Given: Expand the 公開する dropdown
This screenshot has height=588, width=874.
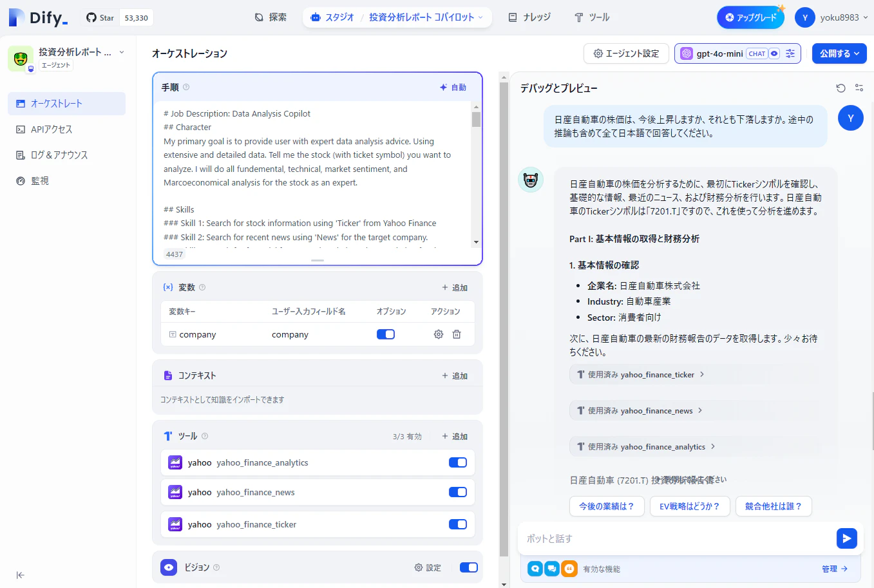Looking at the screenshot, I should pos(839,53).
